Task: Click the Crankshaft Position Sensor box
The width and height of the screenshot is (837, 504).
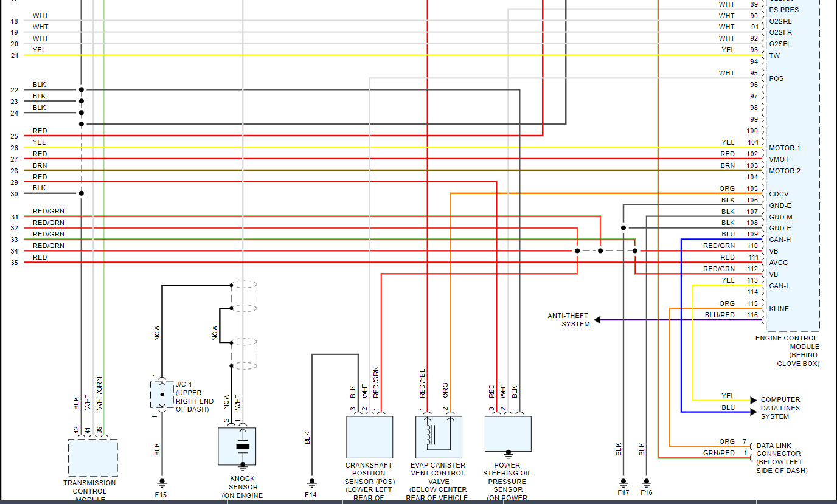Action: click(369, 437)
